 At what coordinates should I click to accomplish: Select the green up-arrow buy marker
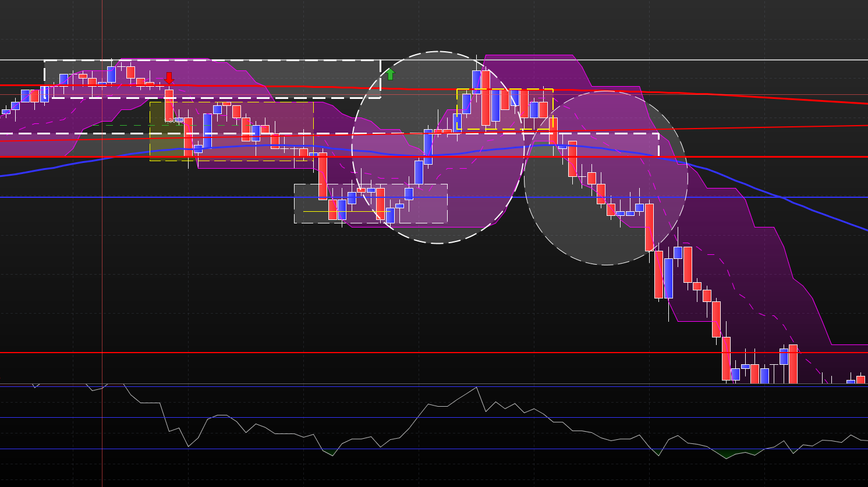pos(391,74)
